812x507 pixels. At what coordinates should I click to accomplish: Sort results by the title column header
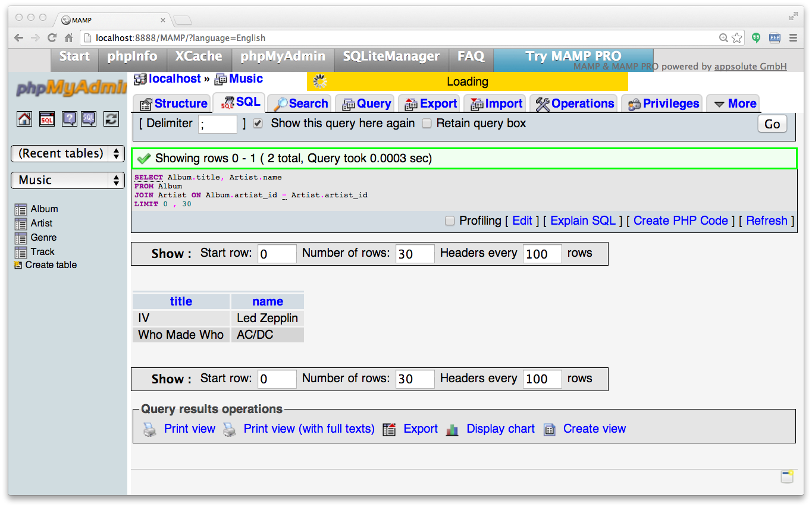pos(181,301)
